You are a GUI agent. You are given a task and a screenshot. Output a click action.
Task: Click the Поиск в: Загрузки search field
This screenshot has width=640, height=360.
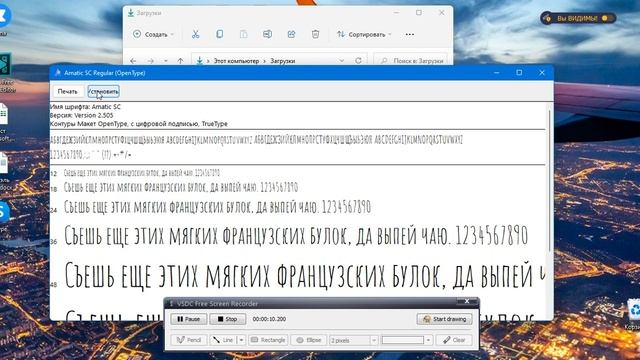tap(411, 61)
